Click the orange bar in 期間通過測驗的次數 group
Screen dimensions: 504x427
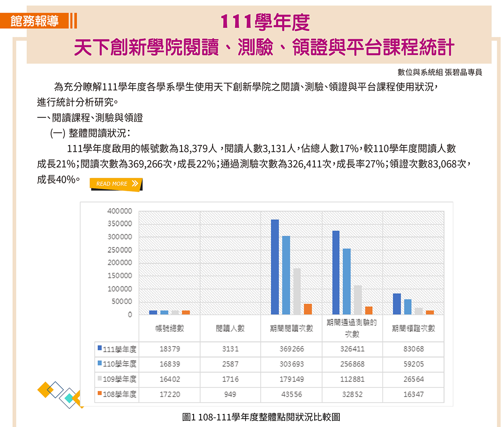(x=369, y=310)
